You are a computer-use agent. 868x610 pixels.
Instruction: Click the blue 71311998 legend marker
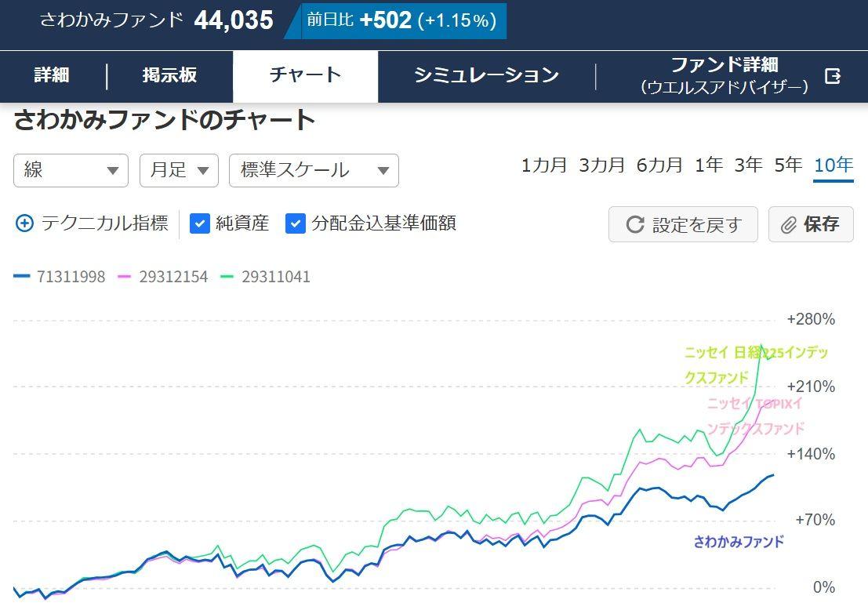[22, 277]
